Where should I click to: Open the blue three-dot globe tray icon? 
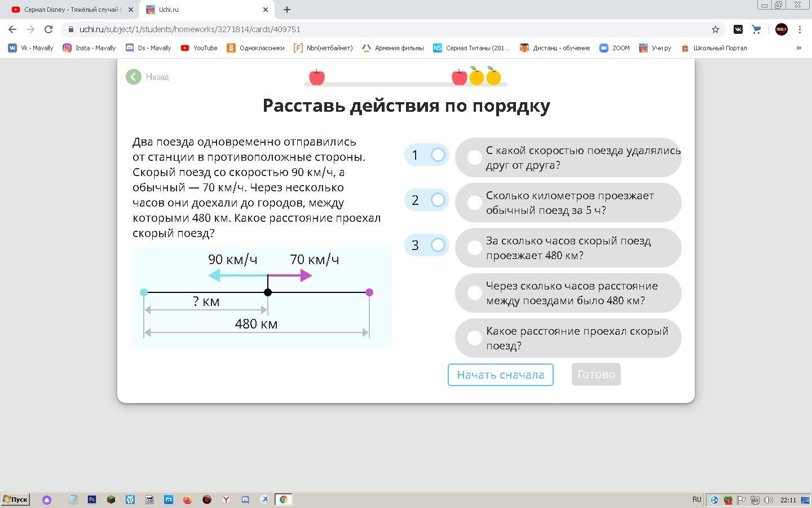(x=714, y=500)
